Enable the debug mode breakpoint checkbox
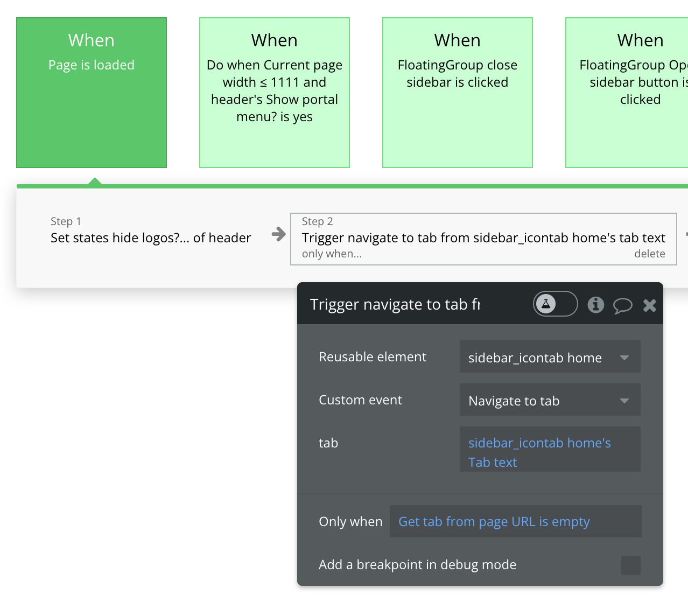The width and height of the screenshot is (688, 616). 630,565
